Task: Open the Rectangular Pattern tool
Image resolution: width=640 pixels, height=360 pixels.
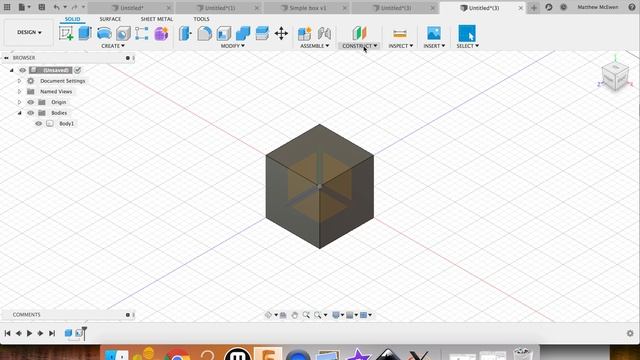Action: (x=142, y=33)
